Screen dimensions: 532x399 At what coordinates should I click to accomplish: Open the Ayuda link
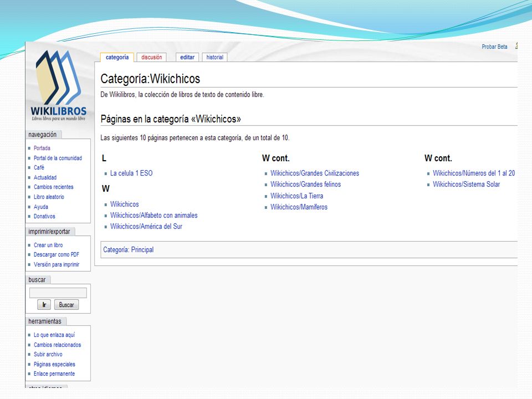(40, 207)
